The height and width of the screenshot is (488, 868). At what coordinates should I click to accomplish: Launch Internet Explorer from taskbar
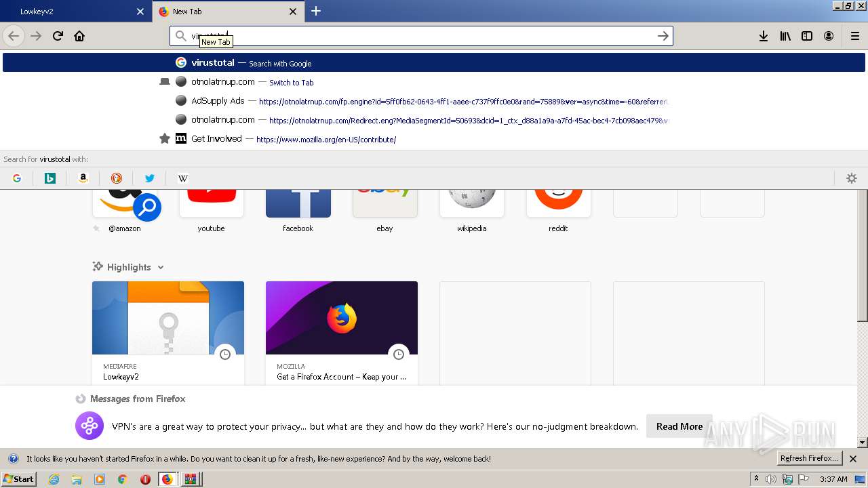[x=54, y=479]
